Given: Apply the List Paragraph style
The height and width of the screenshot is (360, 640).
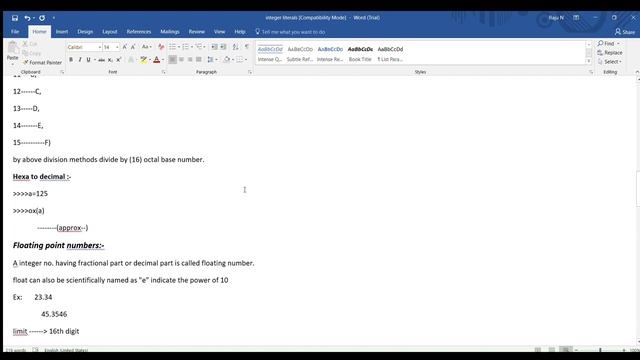Looking at the screenshot, I should pos(390,53).
